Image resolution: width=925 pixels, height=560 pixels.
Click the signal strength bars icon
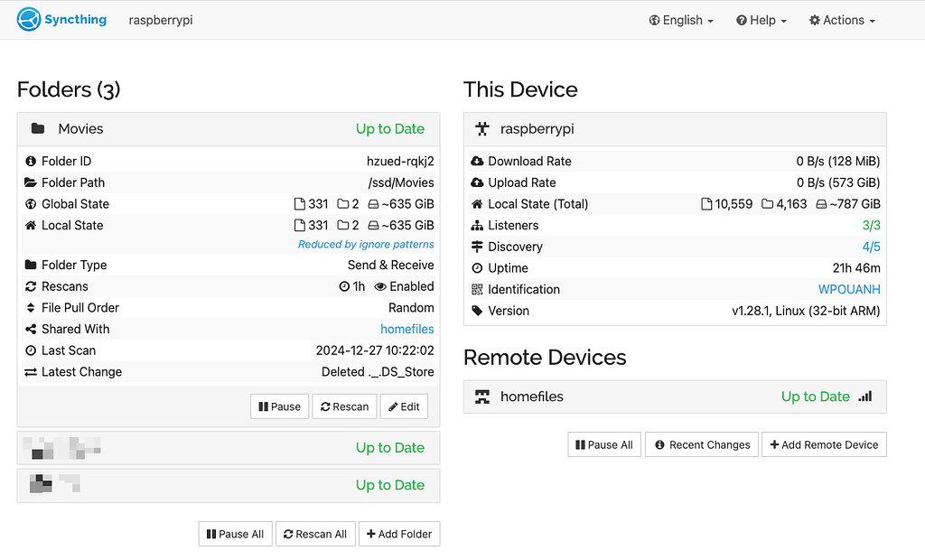pos(865,397)
